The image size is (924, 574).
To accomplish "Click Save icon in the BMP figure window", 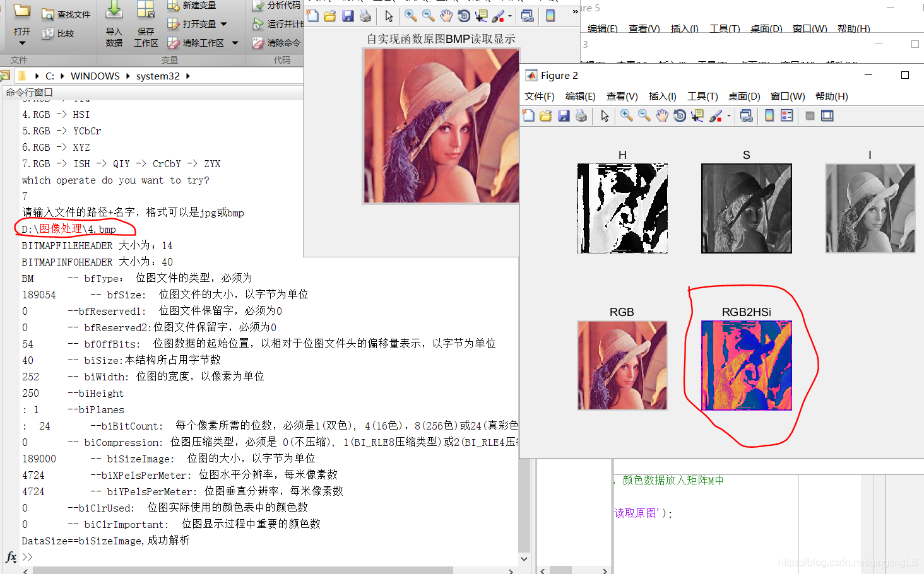I will click(348, 16).
